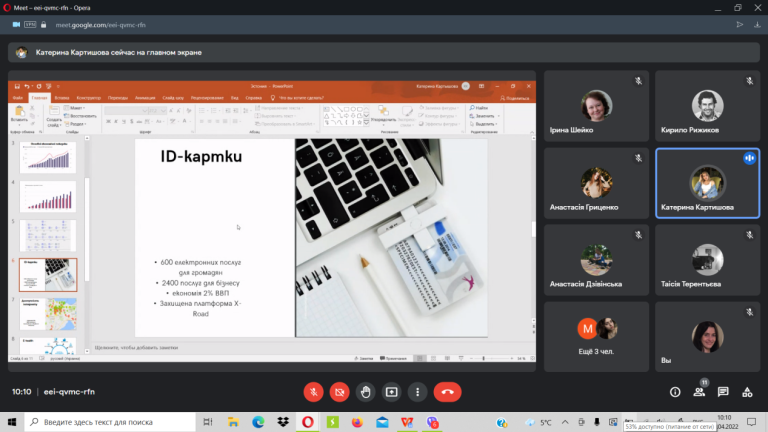
Task: Open meeting details info icon
Action: pyautogui.click(x=675, y=392)
